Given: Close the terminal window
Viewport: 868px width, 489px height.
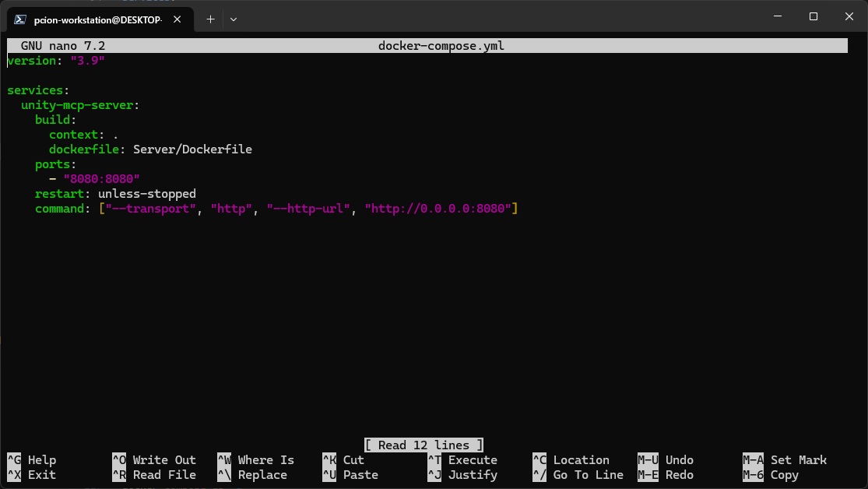Looking at the screenshot, I should click(x=849, y=16).
